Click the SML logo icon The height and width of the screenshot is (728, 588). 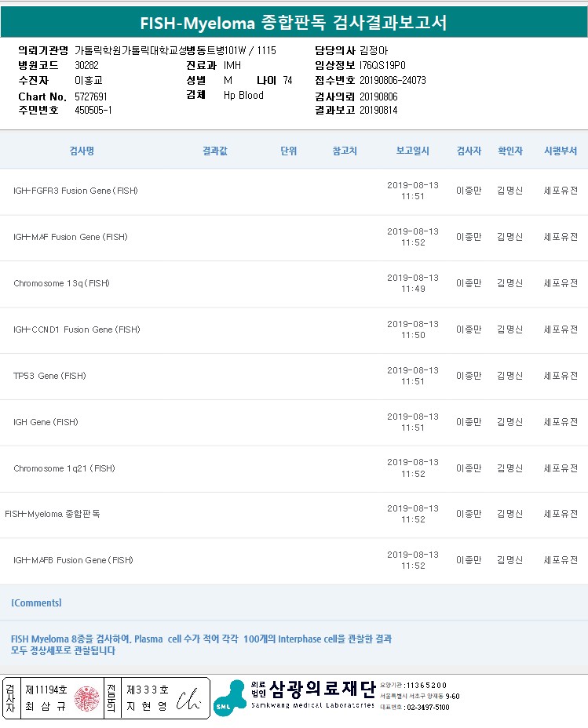(229, 697)
